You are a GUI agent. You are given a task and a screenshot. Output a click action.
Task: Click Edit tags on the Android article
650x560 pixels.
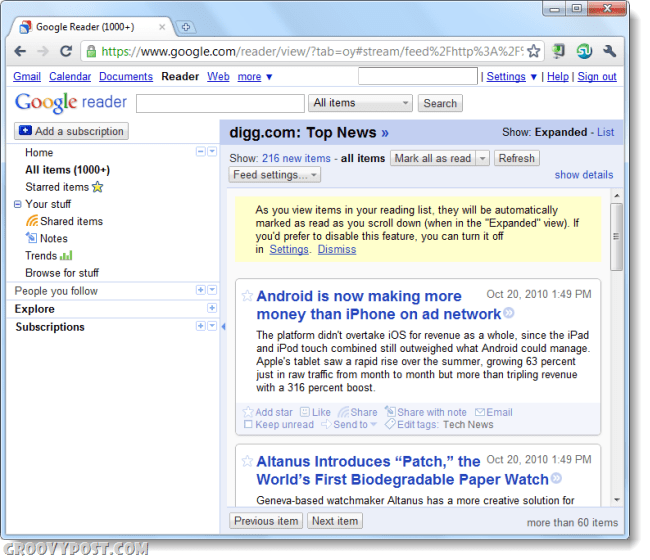pyautogui.click(x=410, y=424)
